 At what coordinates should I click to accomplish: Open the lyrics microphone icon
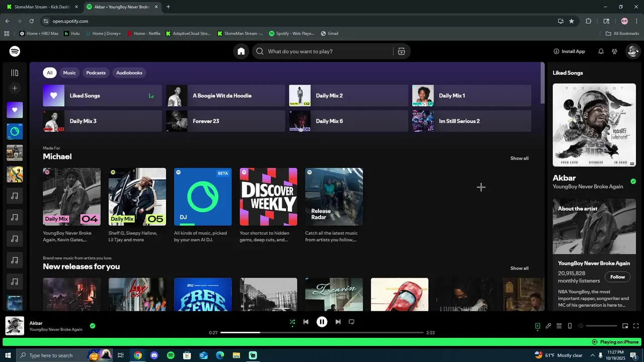548,326
